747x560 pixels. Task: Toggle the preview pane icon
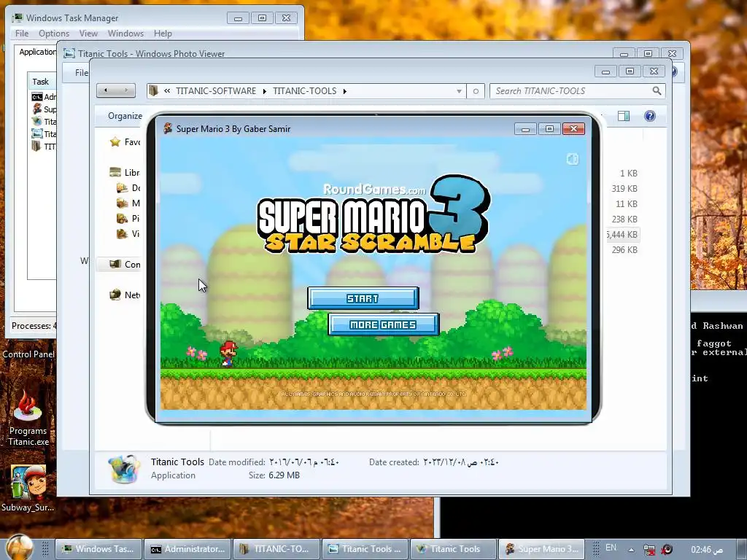click(x=624, y=116)
